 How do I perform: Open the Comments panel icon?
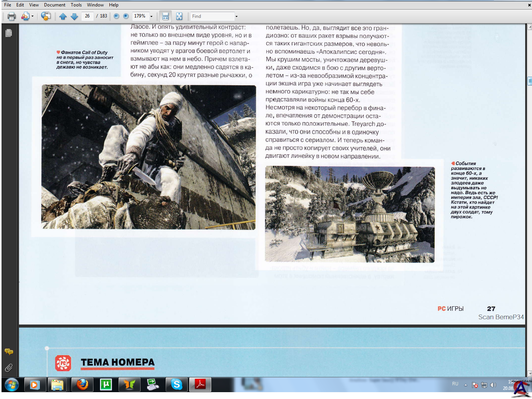(x=8, y=352)
